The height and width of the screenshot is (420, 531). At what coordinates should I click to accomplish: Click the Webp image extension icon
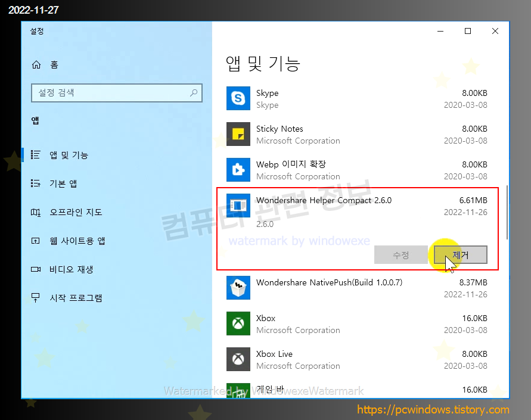(238, 170)
